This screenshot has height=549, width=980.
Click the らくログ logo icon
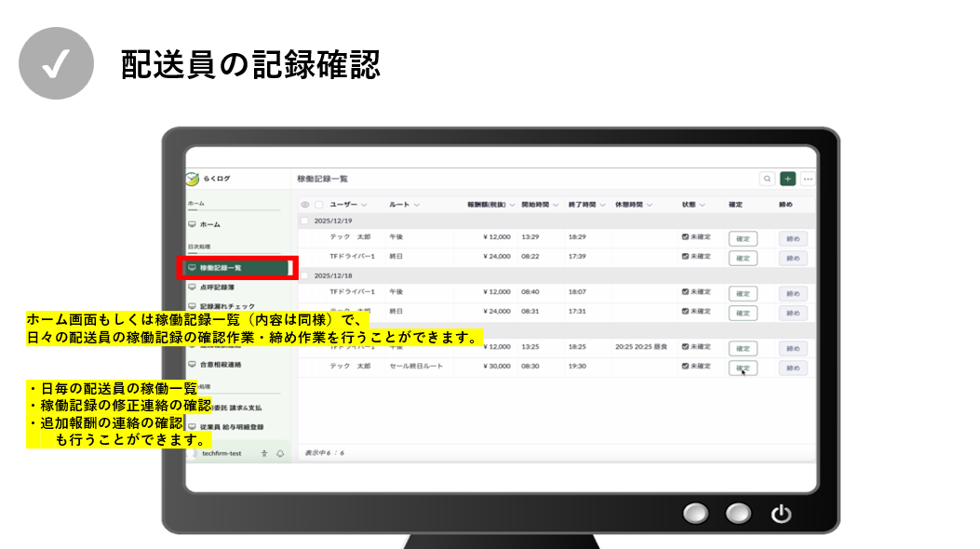(193, 179)
